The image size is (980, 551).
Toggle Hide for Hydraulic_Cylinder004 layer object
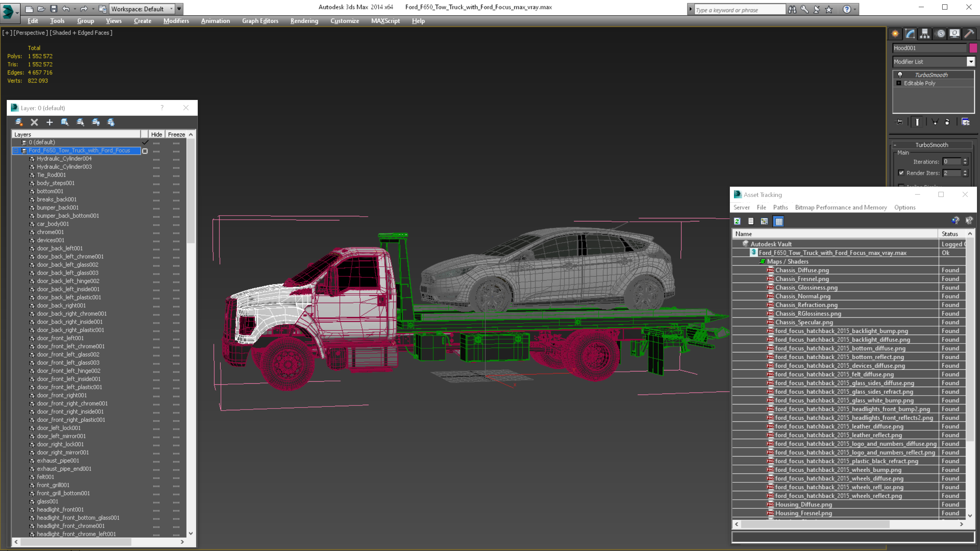pyautogui.click(x=157, y=159)
